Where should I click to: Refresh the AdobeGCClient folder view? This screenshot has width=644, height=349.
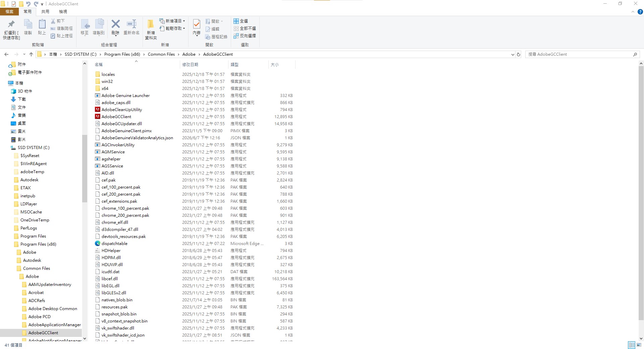tap(519, 54)
